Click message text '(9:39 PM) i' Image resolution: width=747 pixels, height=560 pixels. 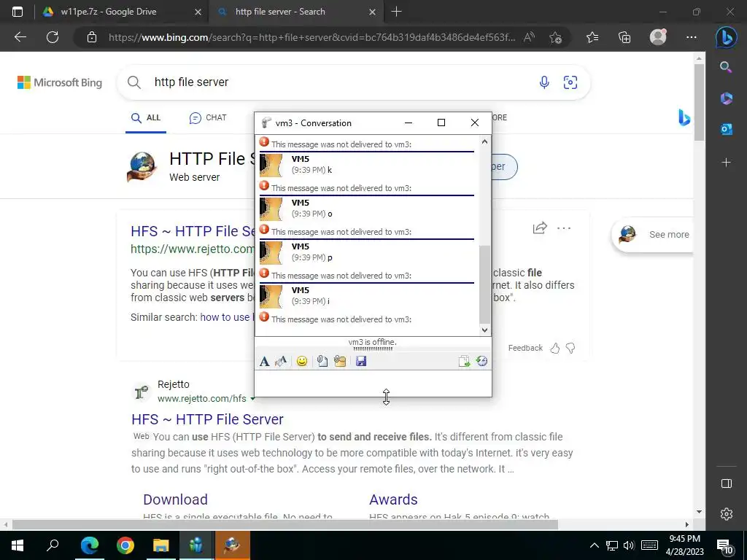(311, 301)
